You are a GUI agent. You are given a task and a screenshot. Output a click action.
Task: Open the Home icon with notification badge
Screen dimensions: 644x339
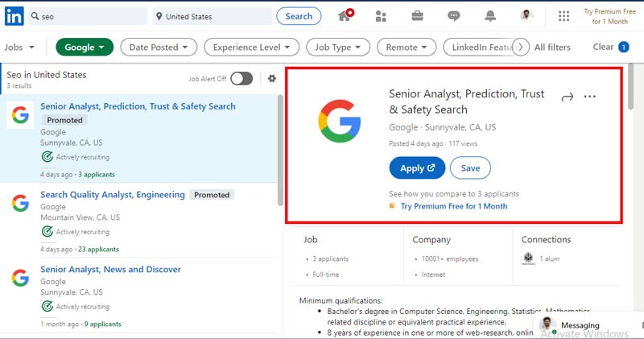click(x=345, y=16)
